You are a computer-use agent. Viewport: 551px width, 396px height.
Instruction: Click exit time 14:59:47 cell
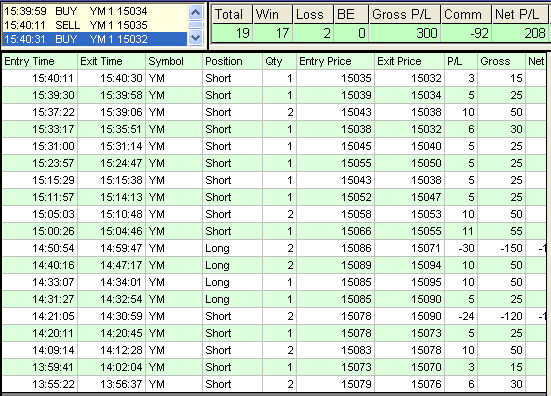(111, 248)
